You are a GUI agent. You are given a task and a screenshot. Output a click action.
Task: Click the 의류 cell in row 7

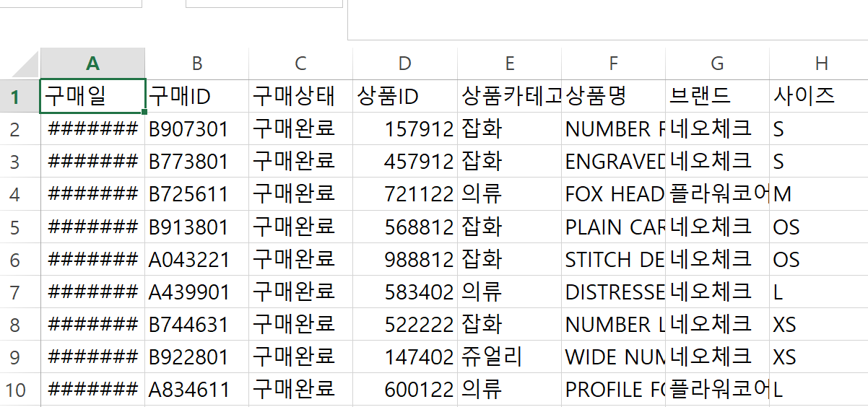510,292
